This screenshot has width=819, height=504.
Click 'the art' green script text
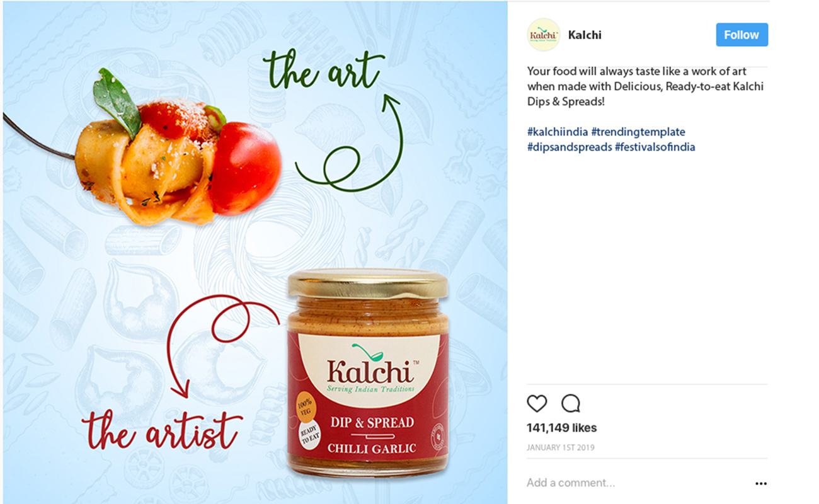click(324, 71)
